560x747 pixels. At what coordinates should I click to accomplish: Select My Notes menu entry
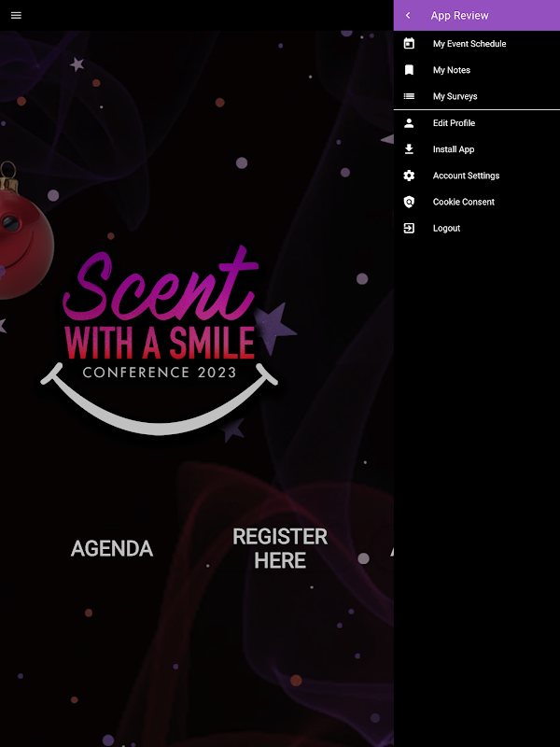477,70
